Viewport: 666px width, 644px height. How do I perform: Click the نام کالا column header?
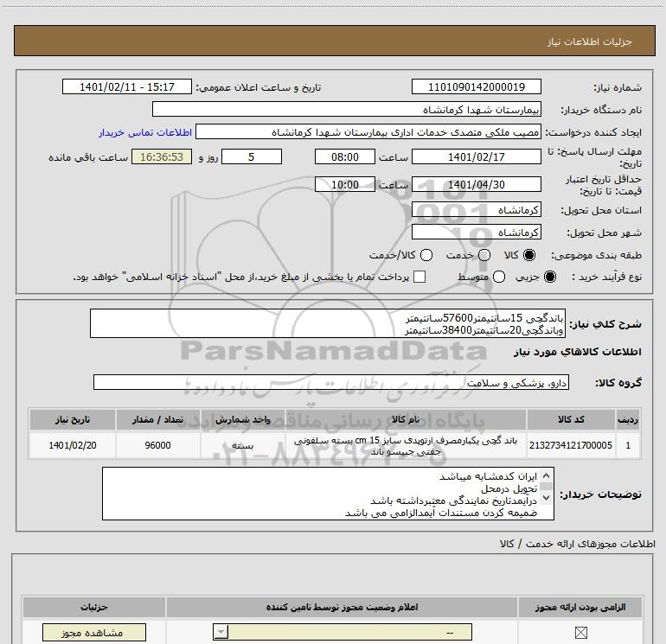[x=405, y=419]
